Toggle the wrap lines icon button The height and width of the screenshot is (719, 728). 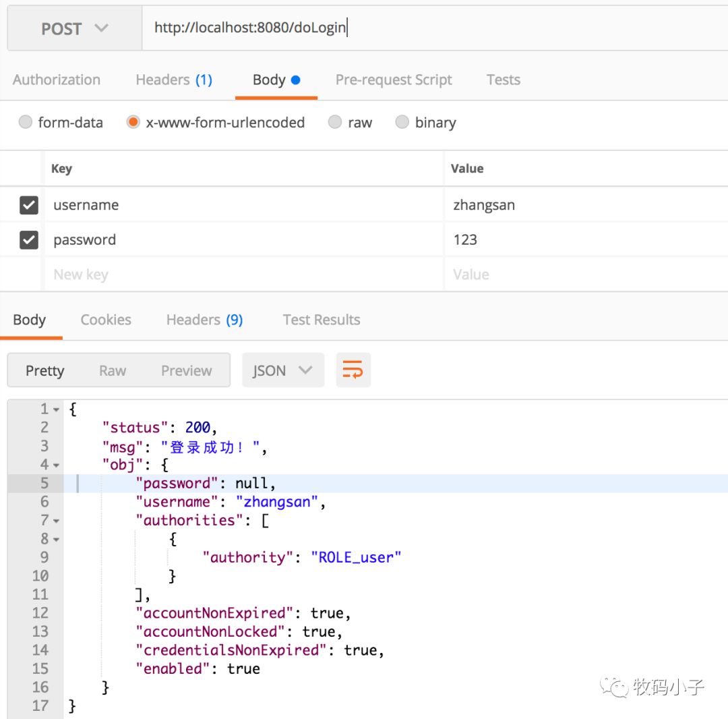(353, 370)
